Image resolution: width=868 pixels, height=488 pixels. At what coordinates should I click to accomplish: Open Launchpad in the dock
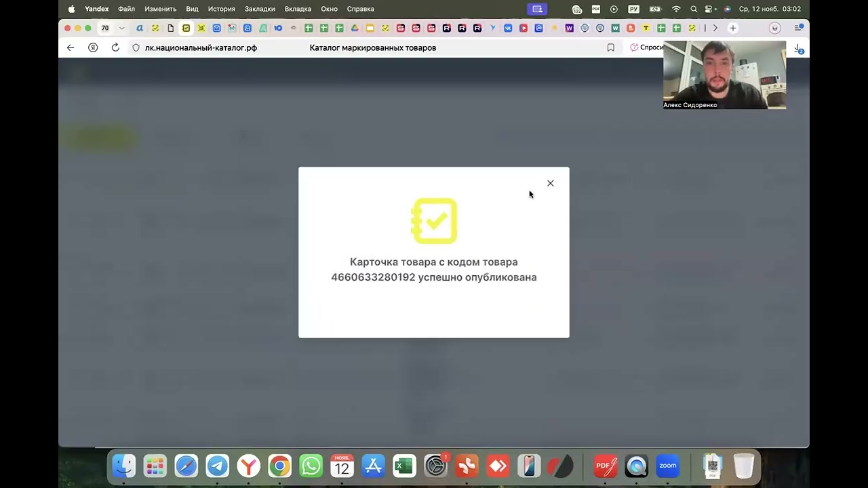155,466
